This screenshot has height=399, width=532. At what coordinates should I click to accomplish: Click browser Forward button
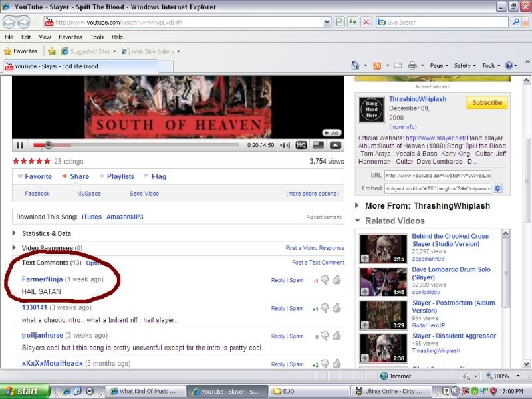(x=23, y=23)
